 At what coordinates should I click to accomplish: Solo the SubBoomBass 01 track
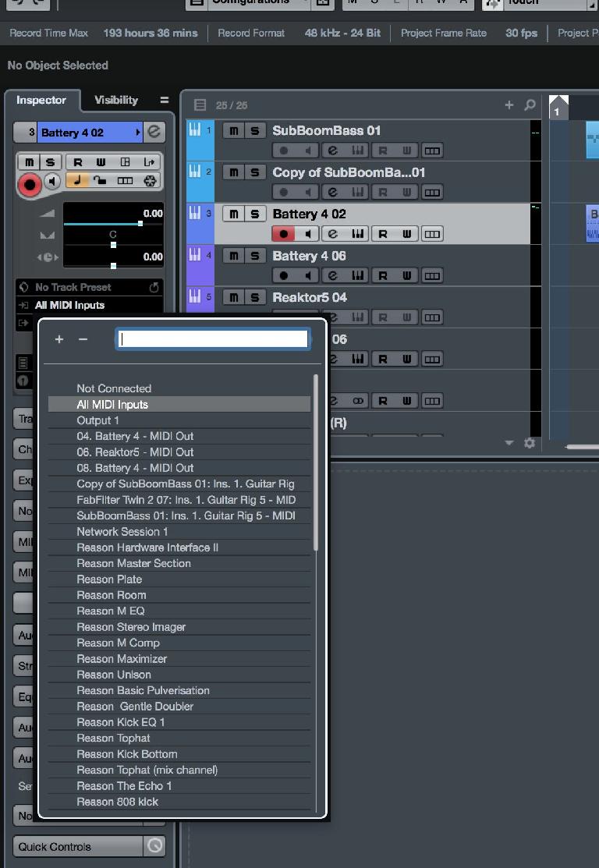(x=255, y=131)
